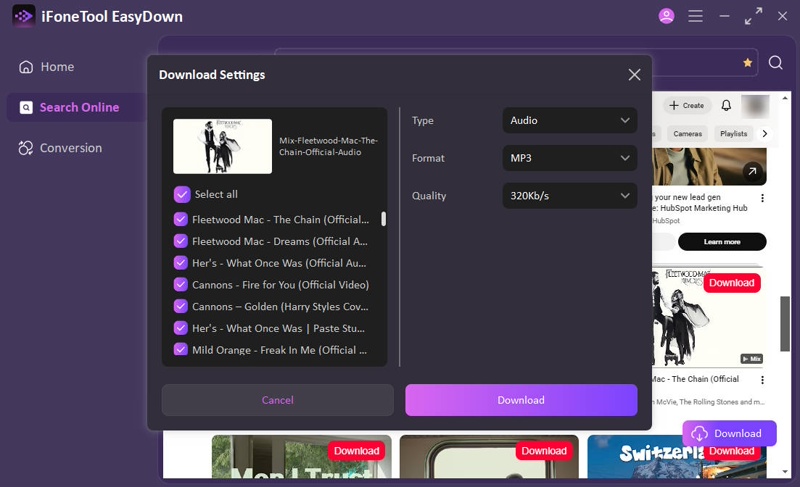Click the Mix-Fleetwood-Mac-The-Chain-Official-Audio title

328,146
